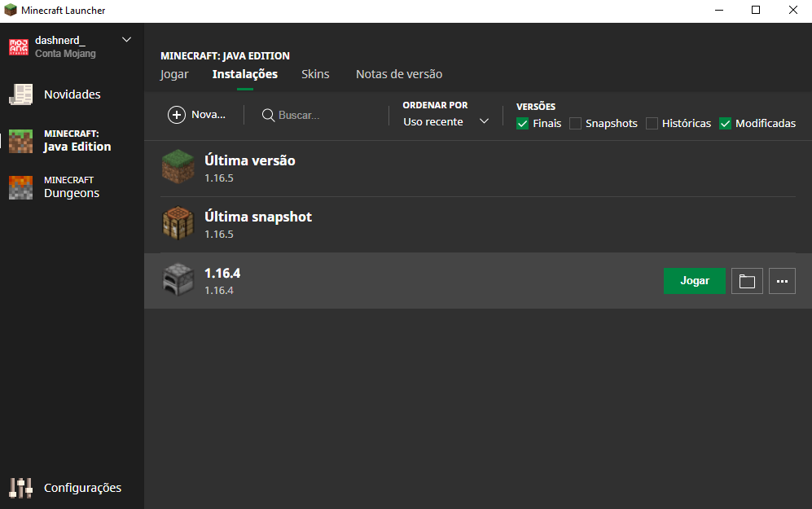Switch to the Jogar tab
This screenshot has width=812, height=509.
[174, 74]
